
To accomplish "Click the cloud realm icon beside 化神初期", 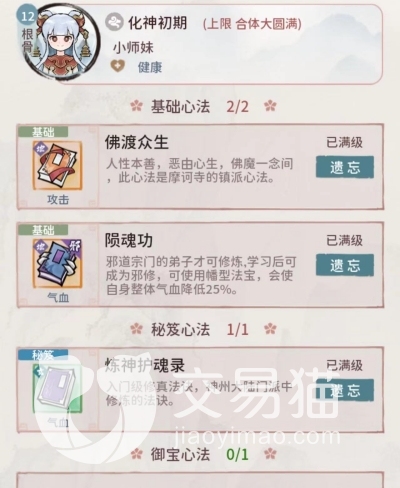I will point(114,22).
